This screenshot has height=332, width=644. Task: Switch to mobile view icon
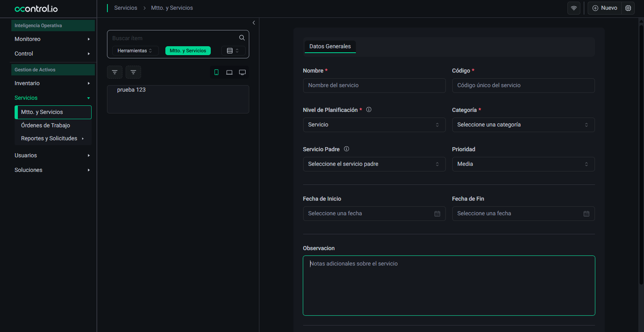click(x=216, y=72)
